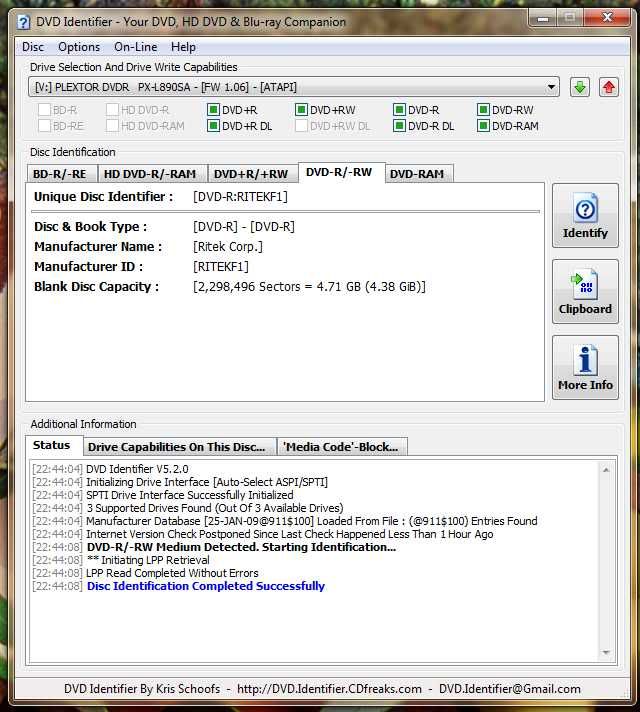
Task: Toggle the DVD-R checkbox
Action: pyautogui.click(x=399, y=110)
